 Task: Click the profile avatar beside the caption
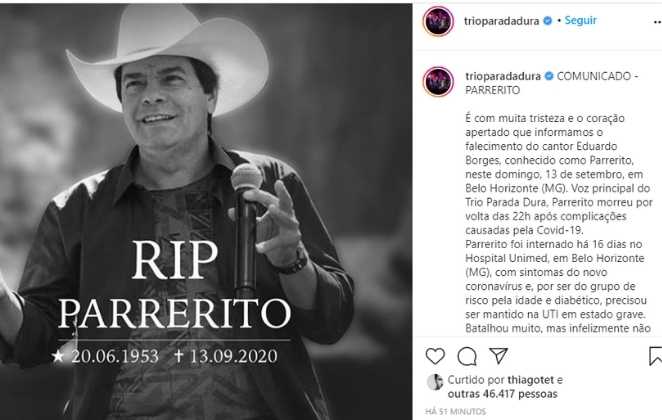click(439, 81)
